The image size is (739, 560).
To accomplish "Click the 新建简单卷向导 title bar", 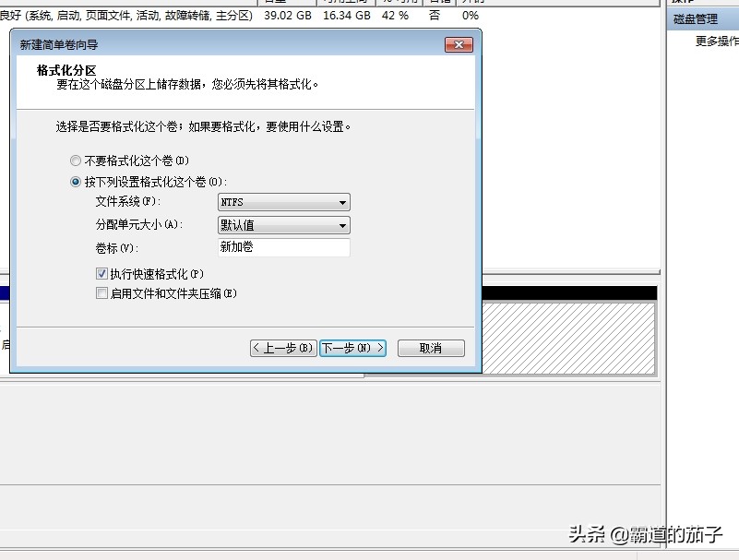I will click(185, 44).
